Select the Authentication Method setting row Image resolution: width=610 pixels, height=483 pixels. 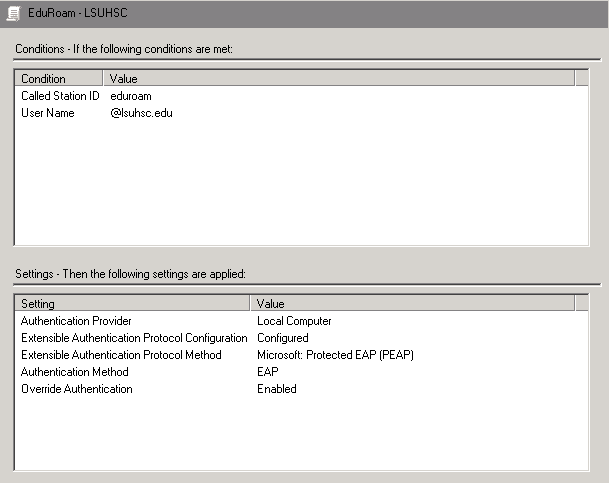301,372
